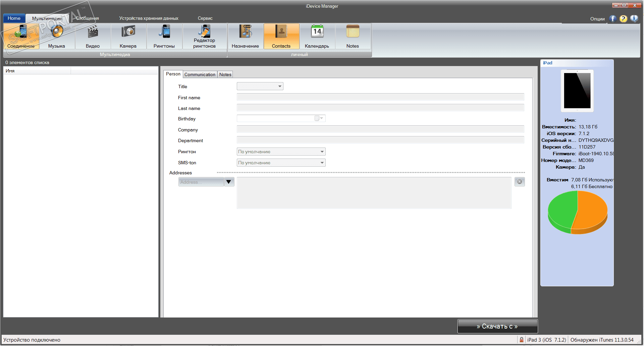644x346 pixels.
Task: Click the serial number 'DYTHQ9AXDVG' value
Action: tap(596, 140)
